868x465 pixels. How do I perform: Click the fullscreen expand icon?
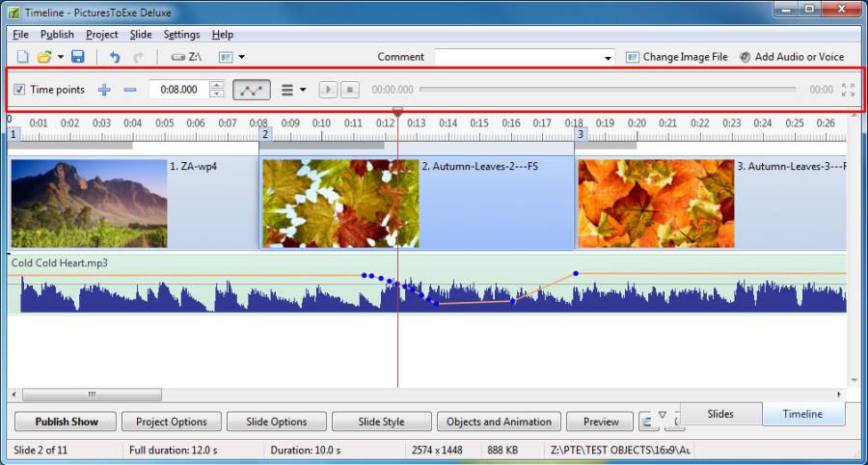848,90
